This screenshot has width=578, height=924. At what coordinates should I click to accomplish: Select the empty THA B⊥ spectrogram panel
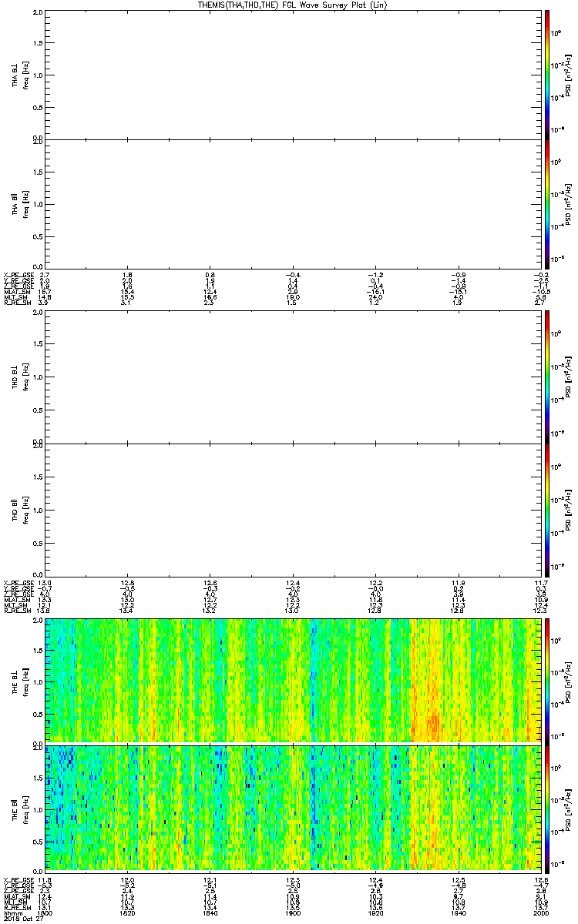point(293,75)
